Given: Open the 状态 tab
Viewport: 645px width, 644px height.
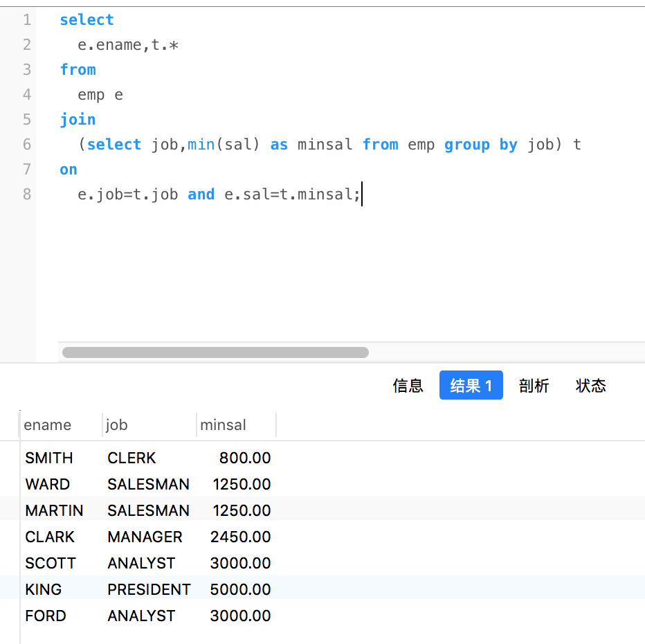Looking at the screenshot, I should coord(590,386).
